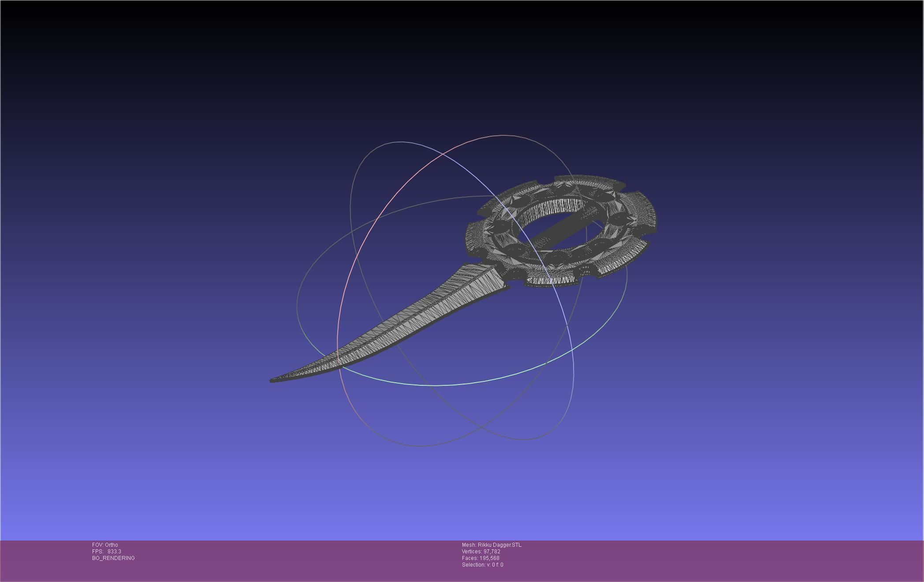Viewport: 924px width, 582px height.
Task: Click Mesh: Rikku Dagger.STL label
Action: click(x=492, y=545)
